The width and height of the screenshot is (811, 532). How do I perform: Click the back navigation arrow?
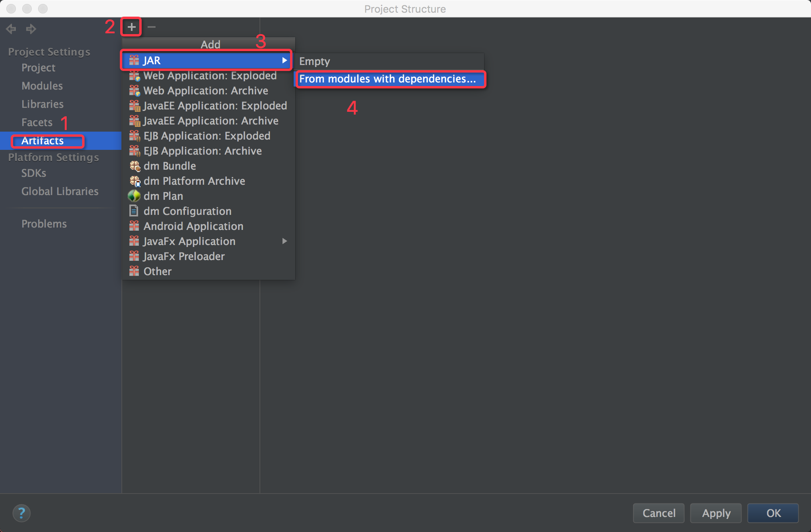click(x=12, y=28)
